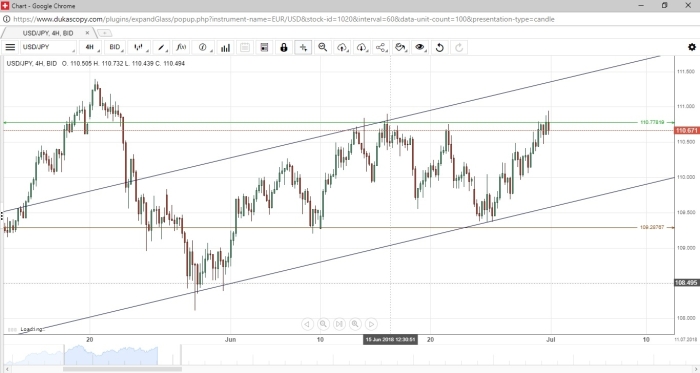Screen dimensions: 700x373
Task: Click the bottom horizontal scrollbar thumb
Action: click(x=122, y=369)
